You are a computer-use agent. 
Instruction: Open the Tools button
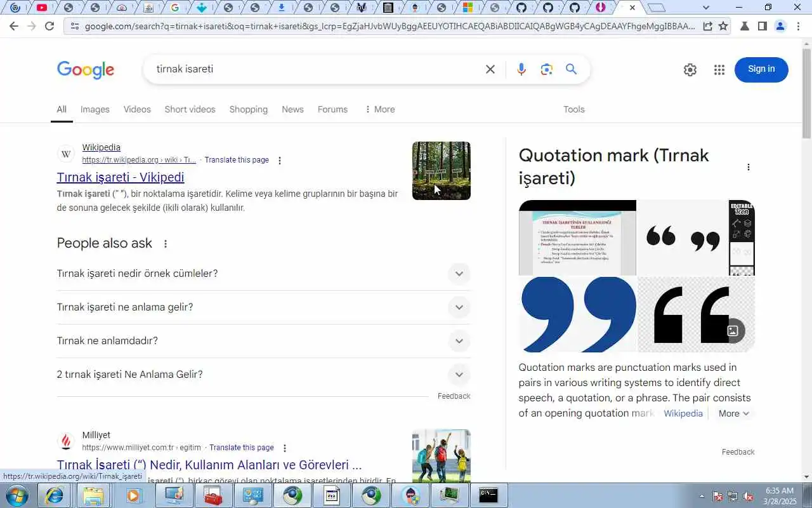(574, 109)
